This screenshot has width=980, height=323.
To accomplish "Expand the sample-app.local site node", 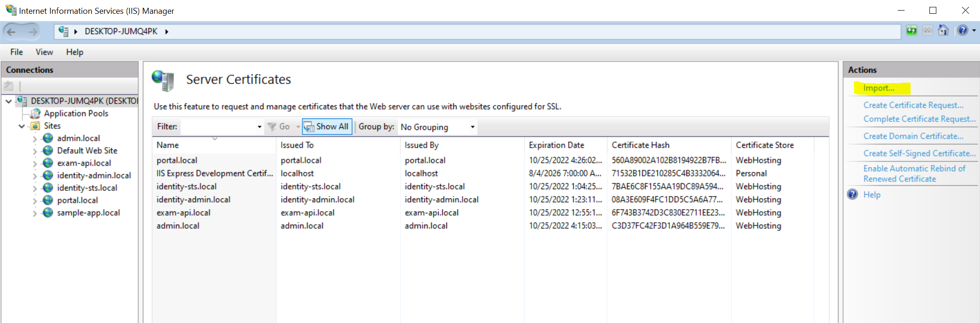I will [x=35, y=213].
